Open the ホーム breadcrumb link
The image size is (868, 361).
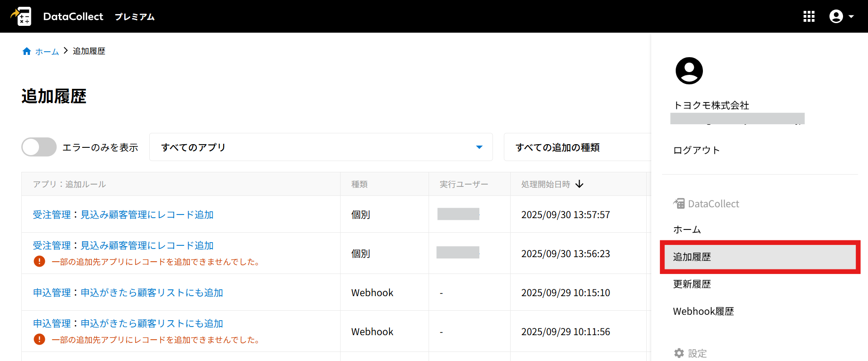coord(47,52)
